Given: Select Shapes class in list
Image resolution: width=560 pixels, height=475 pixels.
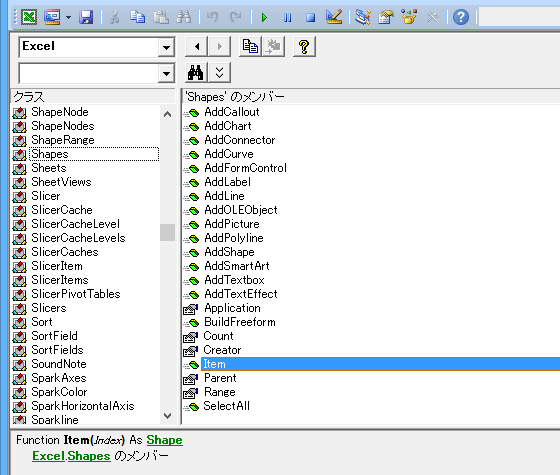Looking at the screenshot, I should coord(50,154).
